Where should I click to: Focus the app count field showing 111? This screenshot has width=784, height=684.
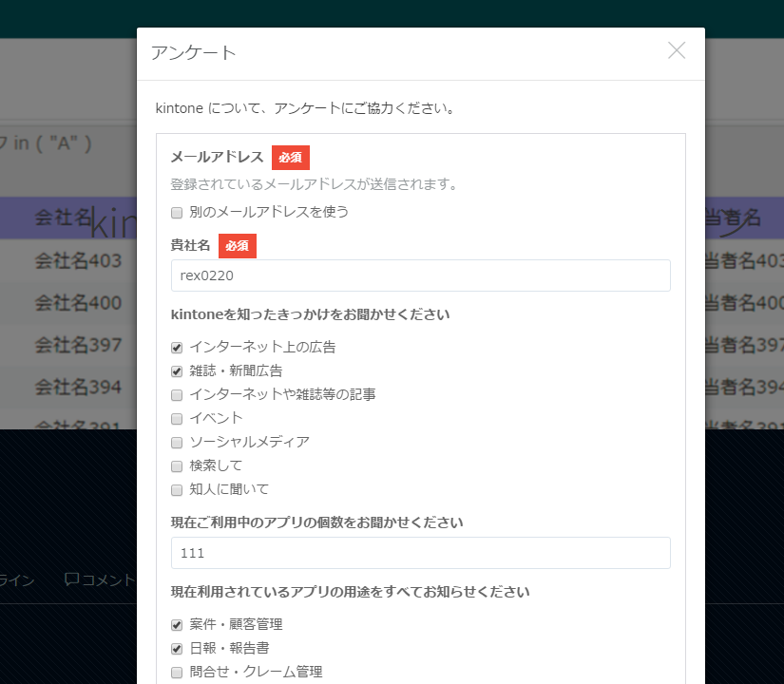420,553
